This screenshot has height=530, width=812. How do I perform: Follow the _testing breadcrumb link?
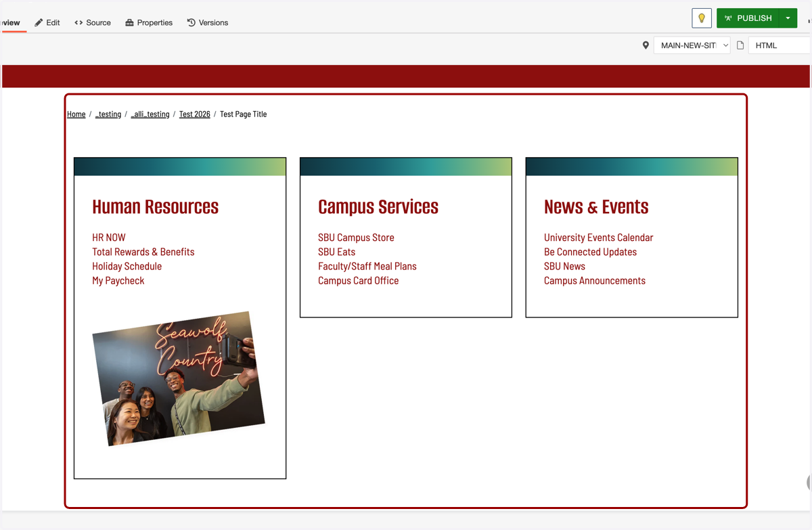108,114
